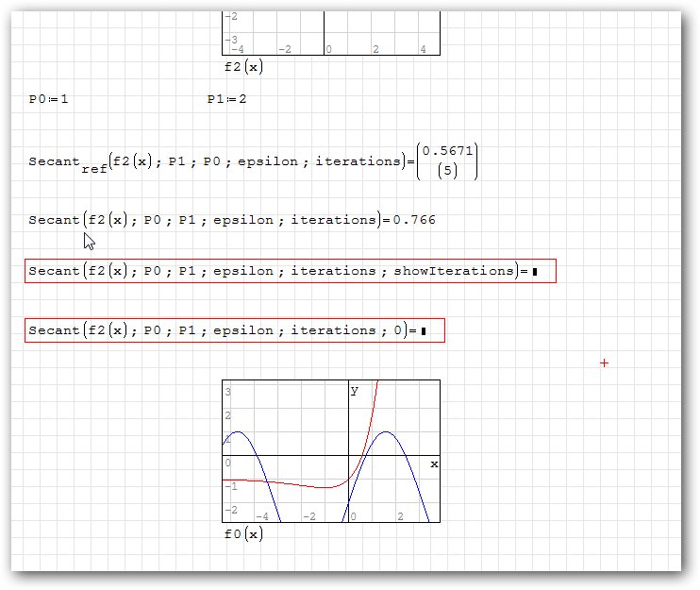
Task: Click result placeholder after showIterations expression
Action: coord(534,272)
